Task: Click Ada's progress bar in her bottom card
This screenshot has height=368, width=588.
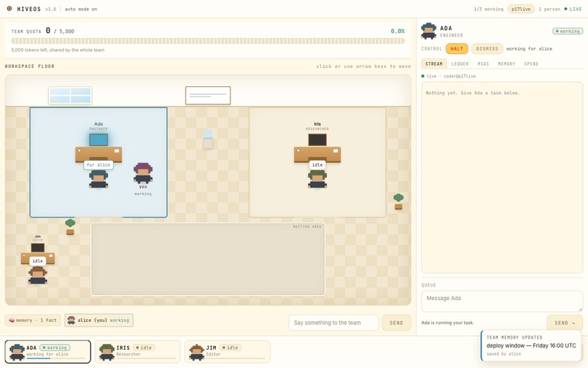Action: 56,359
